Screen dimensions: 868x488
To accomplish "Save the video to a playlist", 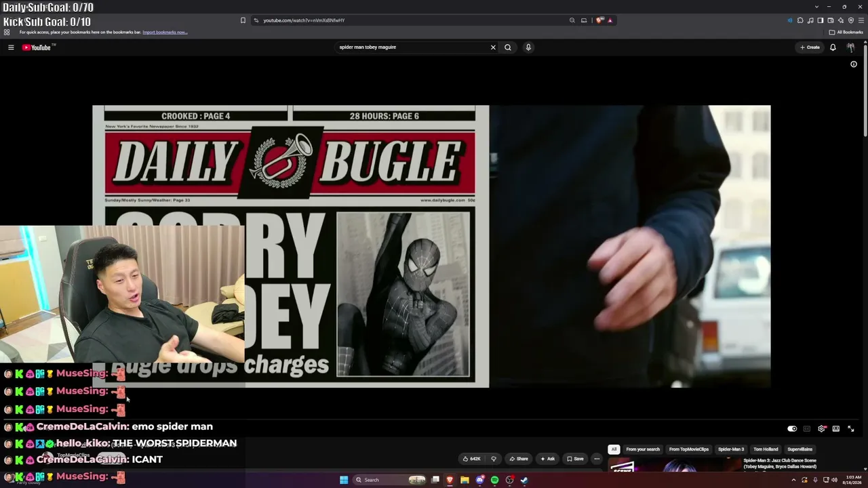I will coord(575,459).
